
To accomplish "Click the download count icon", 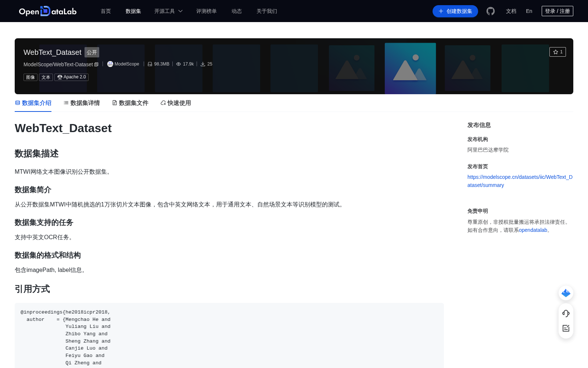I will (202, 64).
